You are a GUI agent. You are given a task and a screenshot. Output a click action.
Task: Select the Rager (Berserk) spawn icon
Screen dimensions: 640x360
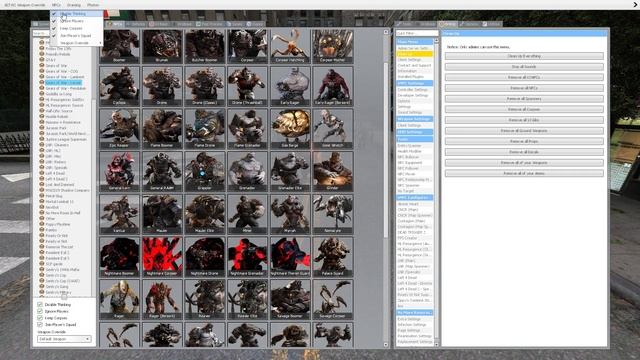[x=162, y=299]
